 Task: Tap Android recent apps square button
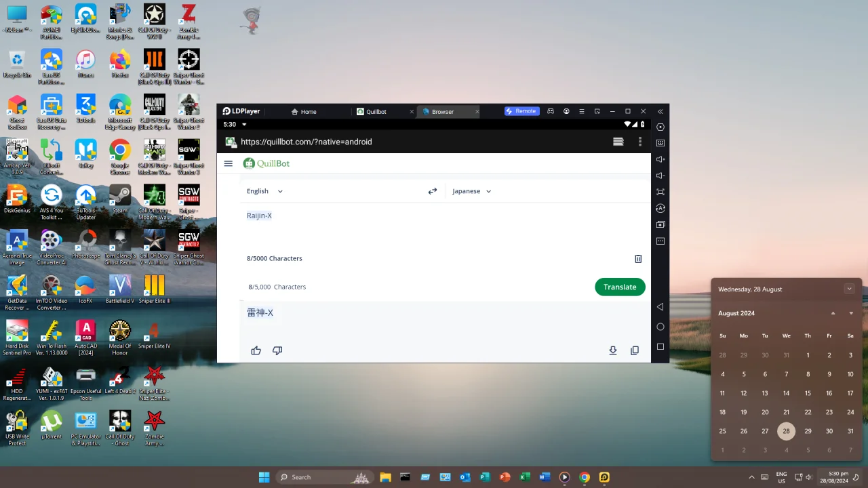(660, 347)
